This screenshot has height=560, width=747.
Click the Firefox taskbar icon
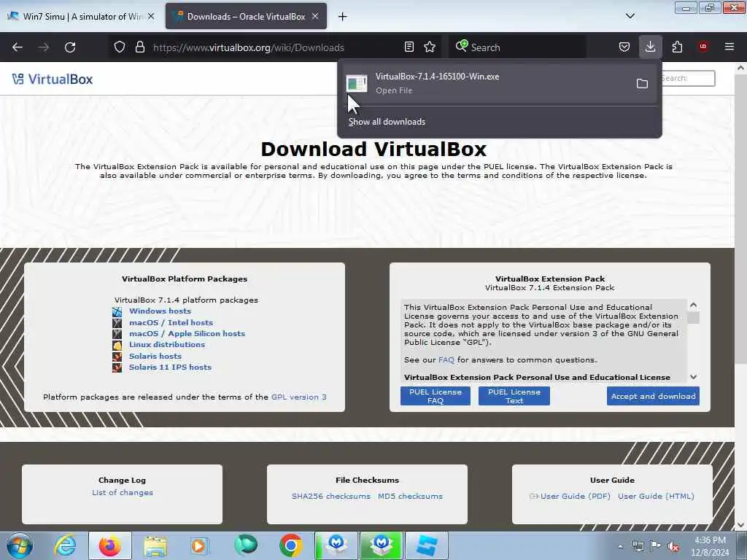109,545
